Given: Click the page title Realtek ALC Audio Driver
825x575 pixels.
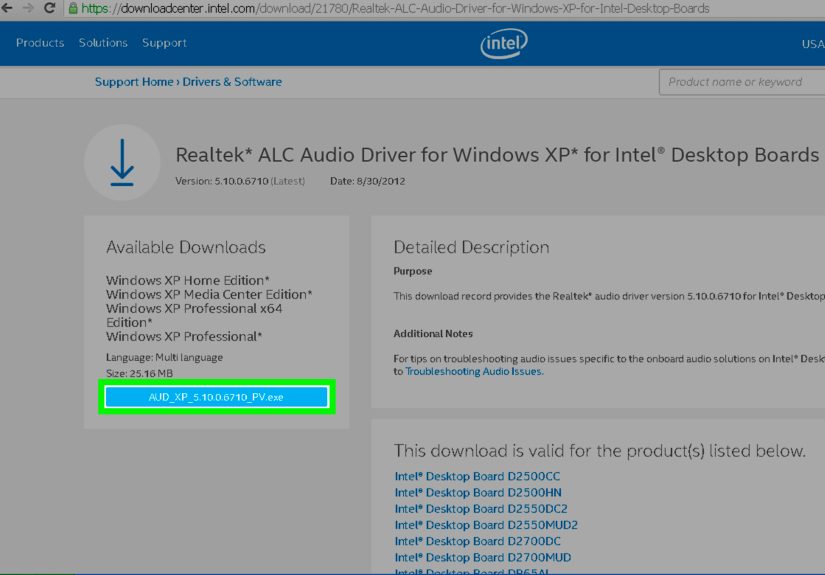Looking at the screenshot, I should pyautogui.click(x=497, y=155).
